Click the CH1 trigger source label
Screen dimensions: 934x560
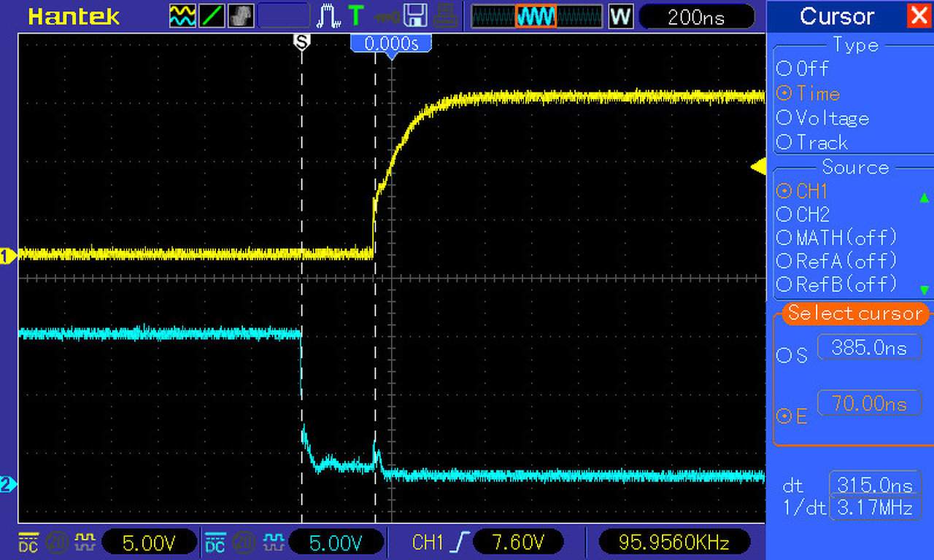point(428,542)
